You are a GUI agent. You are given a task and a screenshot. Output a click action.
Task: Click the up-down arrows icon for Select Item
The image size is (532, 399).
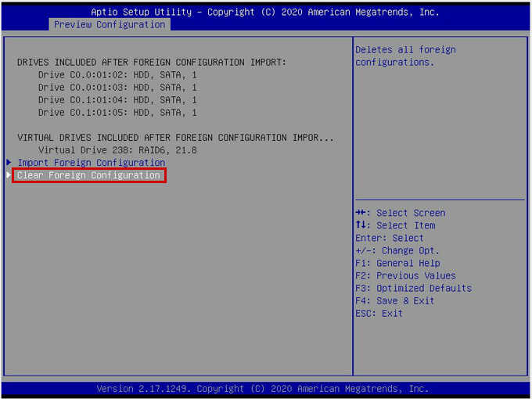360,225
